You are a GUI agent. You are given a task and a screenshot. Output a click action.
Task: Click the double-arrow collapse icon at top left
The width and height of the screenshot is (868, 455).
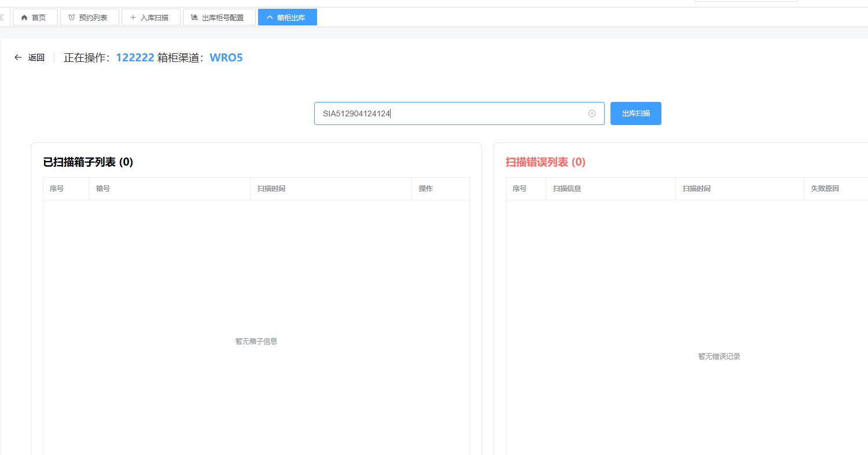[x=2, y=17]
